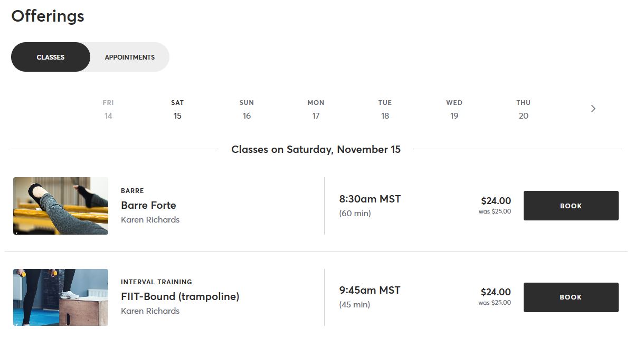Viewport: 644px width, 338px height.
Task: Go to next week with arrow
Action: coord(593,109)
